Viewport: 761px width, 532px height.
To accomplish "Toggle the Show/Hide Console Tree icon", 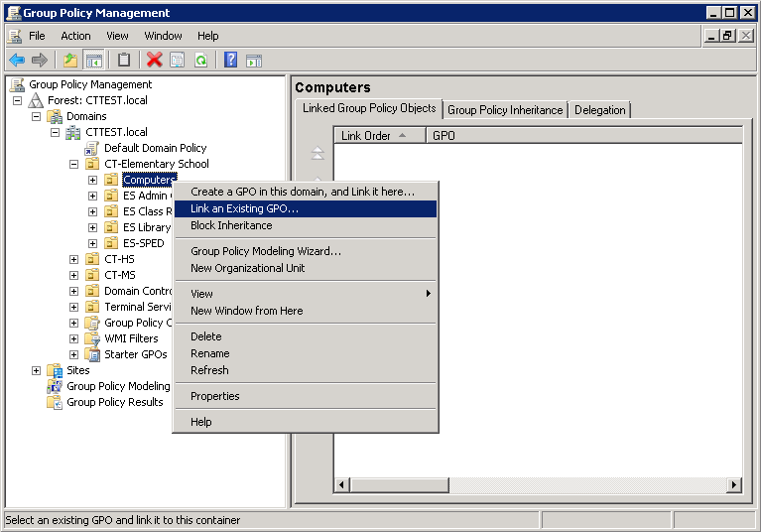I will point(94,60).
